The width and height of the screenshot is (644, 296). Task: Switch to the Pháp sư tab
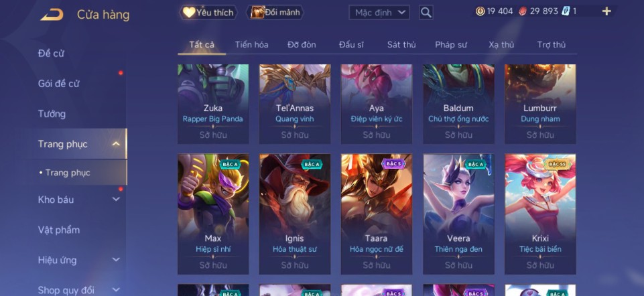click(451, 45)
